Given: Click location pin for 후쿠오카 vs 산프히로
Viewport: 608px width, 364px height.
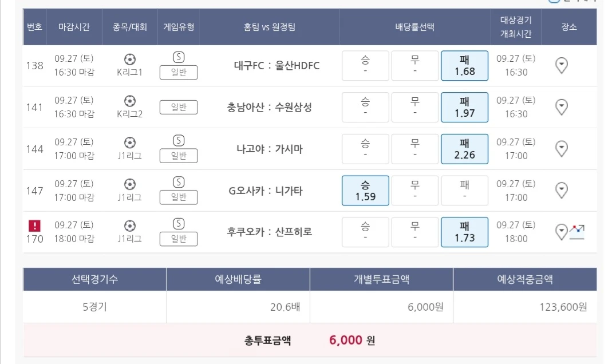Looking at the screenshot, I should point(562,232).
